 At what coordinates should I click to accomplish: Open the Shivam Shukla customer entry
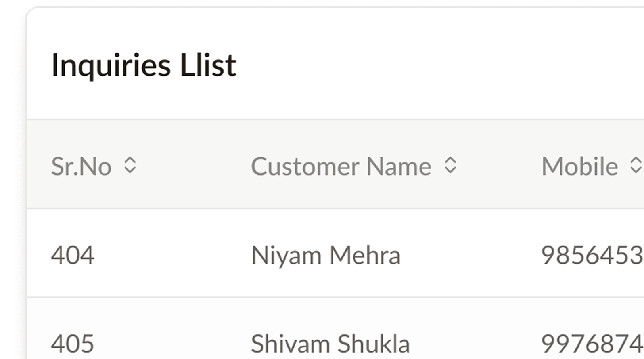[x=330, y=343]
